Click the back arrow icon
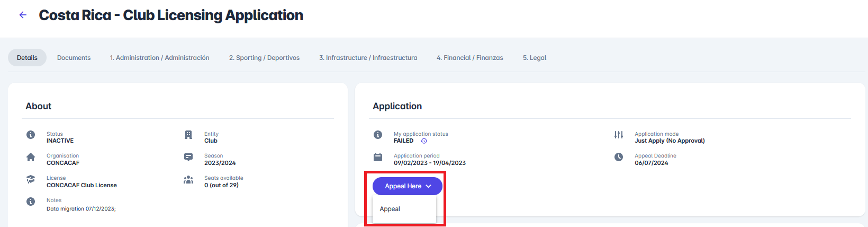 23,15
